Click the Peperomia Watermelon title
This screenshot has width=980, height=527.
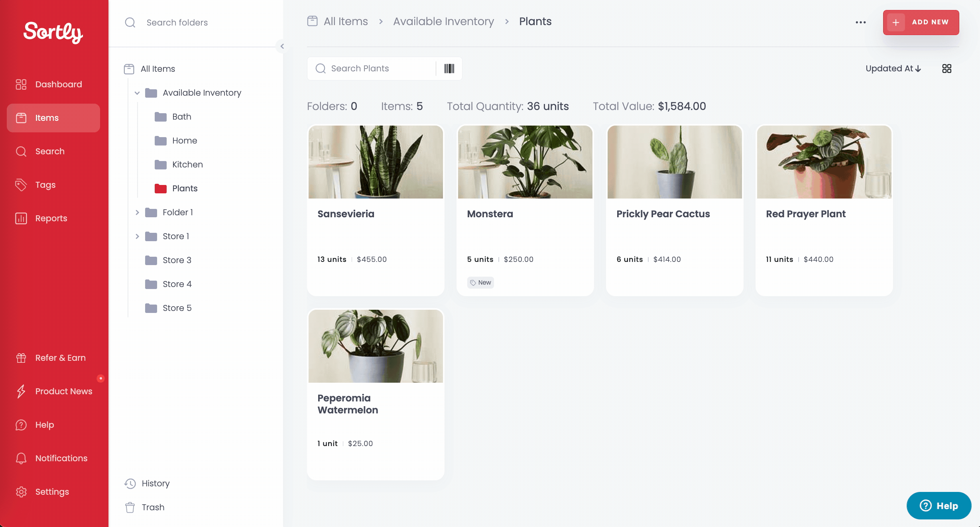point(348,404)
